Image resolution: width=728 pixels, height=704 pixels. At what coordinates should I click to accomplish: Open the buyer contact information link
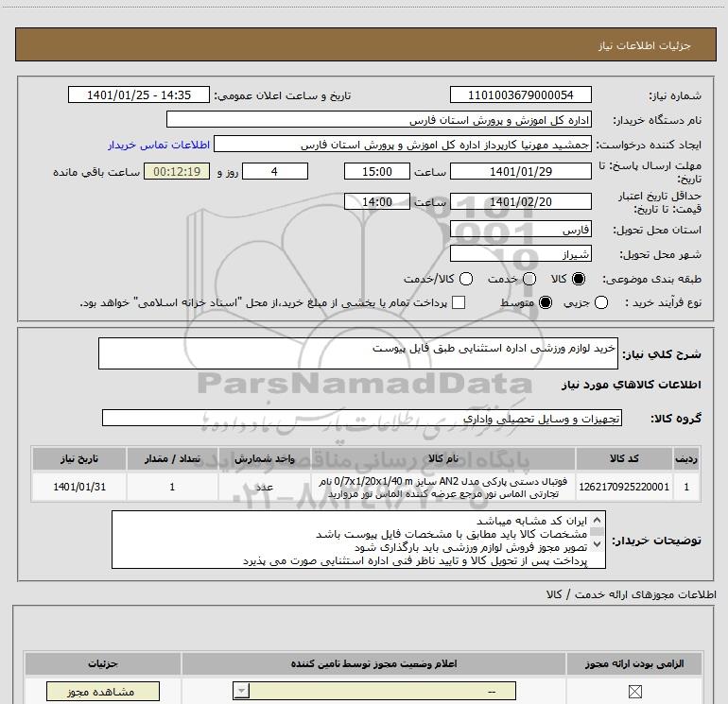159,145
